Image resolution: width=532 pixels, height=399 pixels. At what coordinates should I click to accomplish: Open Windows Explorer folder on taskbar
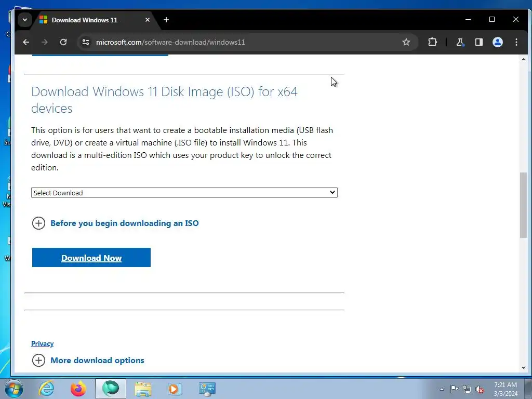tap(143, 389)
